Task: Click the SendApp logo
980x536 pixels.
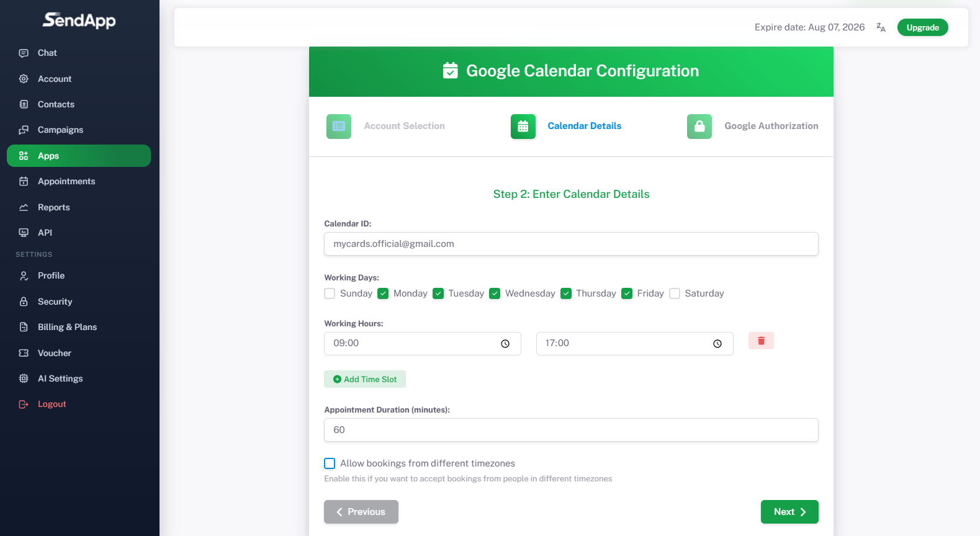Action: [79, 20]
